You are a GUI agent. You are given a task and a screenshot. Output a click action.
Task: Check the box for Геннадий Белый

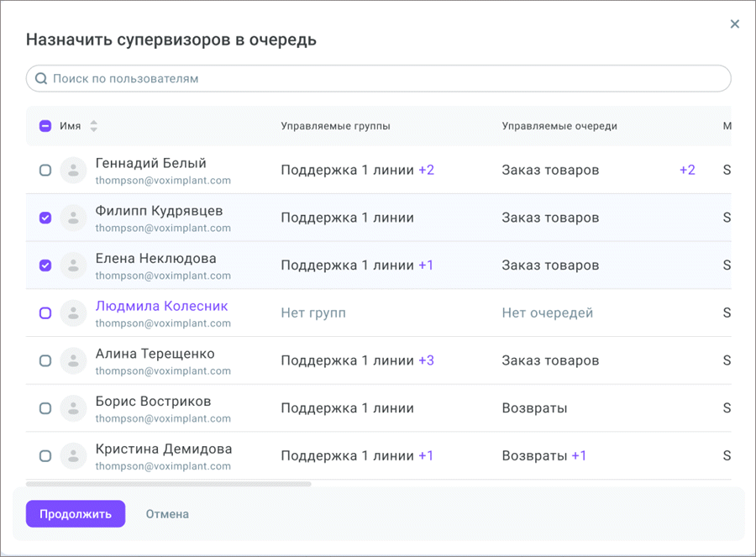point(45,171)
